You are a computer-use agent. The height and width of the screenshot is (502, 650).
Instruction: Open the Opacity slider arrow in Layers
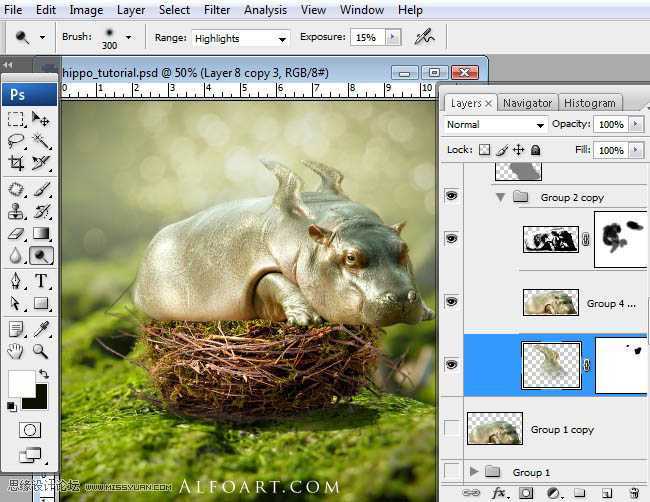point(636,125)
